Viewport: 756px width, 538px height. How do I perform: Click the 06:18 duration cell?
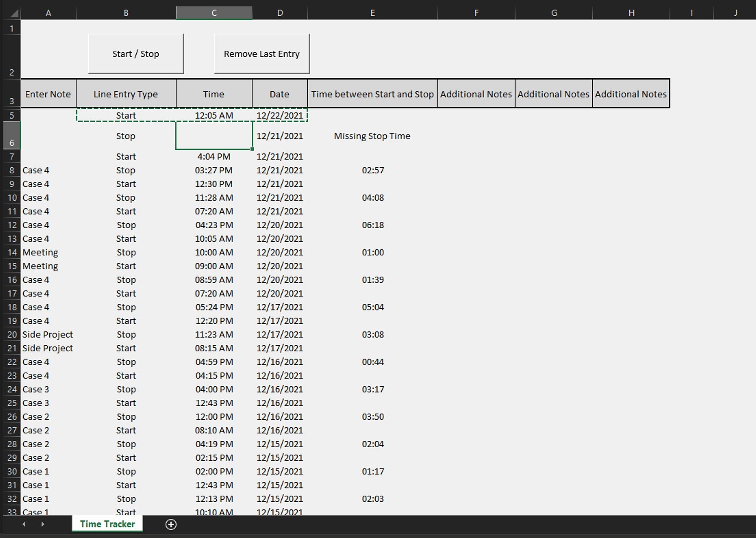point(373,225)
